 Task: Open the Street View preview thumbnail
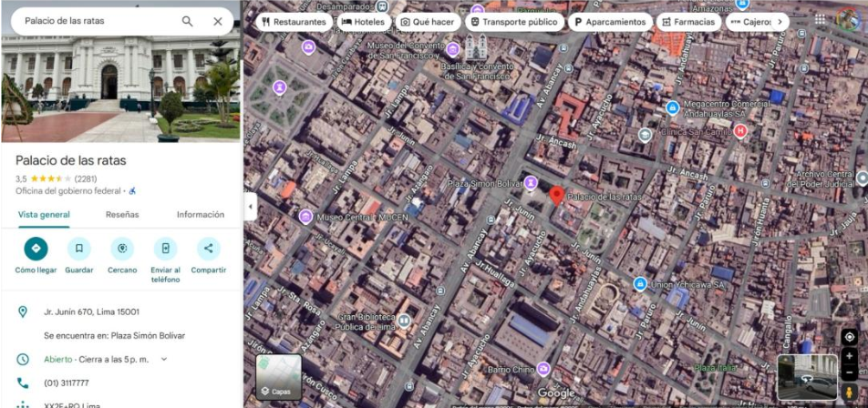806,376
